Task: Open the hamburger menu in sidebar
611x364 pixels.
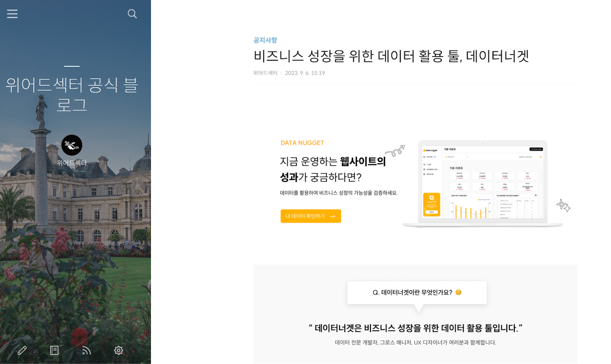Action: tap(12, 14)
